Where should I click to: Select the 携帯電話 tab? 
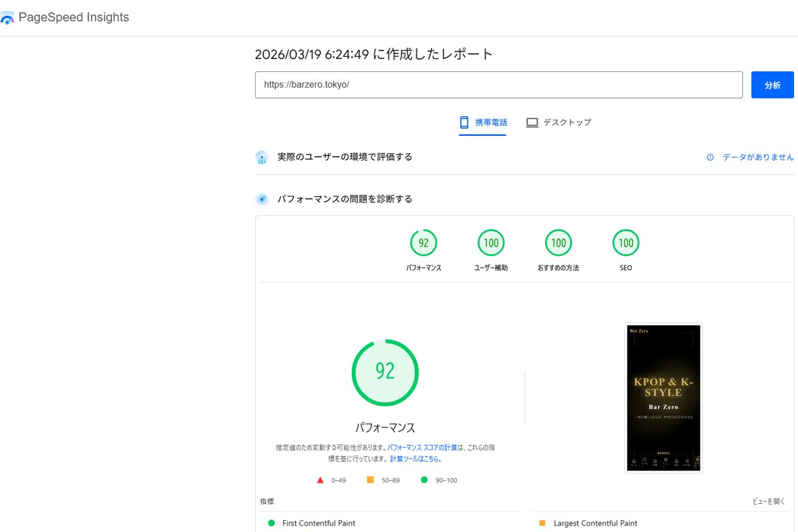point(483,122)
